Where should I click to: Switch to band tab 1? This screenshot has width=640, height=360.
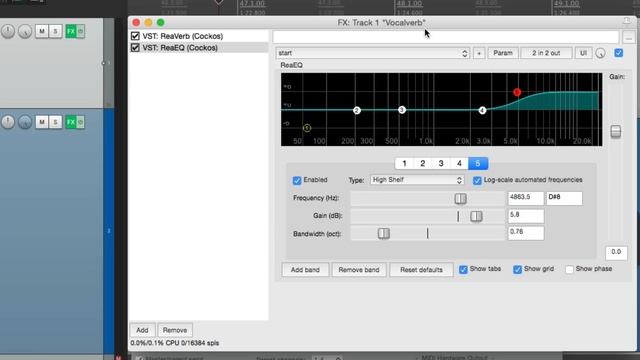pos(404,163)
